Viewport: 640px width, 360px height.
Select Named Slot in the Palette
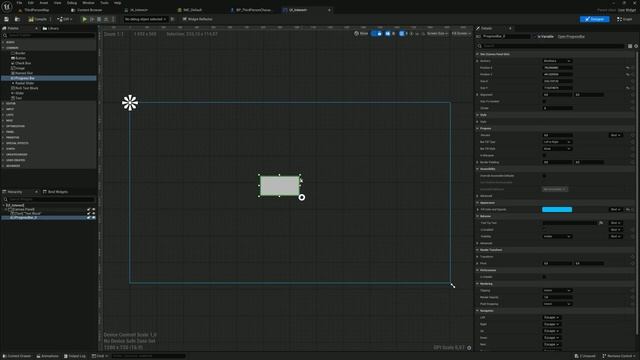coord(23,73)
